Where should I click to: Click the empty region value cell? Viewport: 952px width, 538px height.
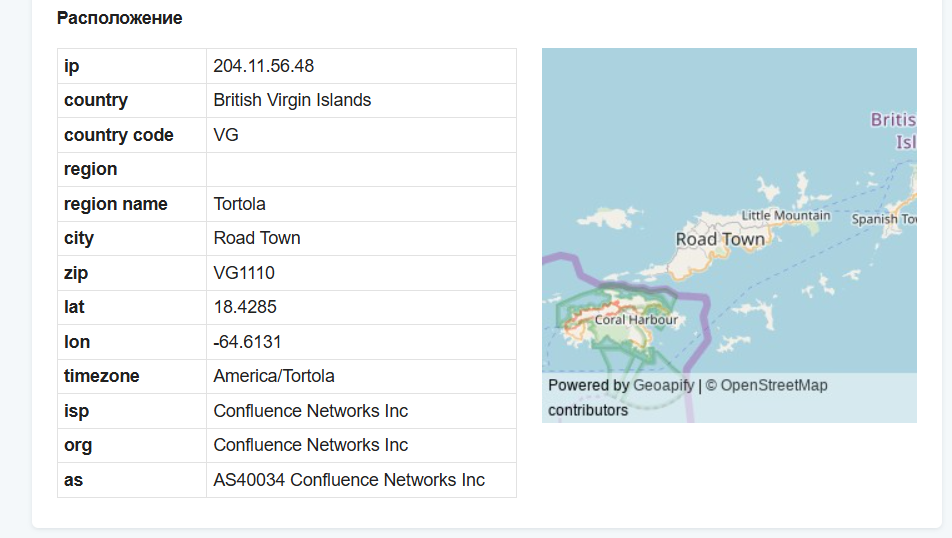point(361,169)
